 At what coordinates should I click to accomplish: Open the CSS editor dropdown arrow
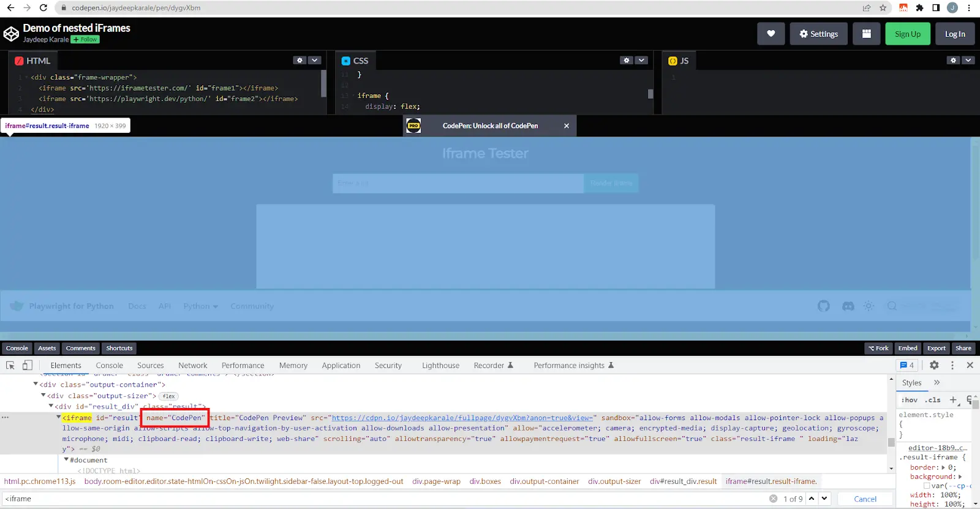pos(641,60)
